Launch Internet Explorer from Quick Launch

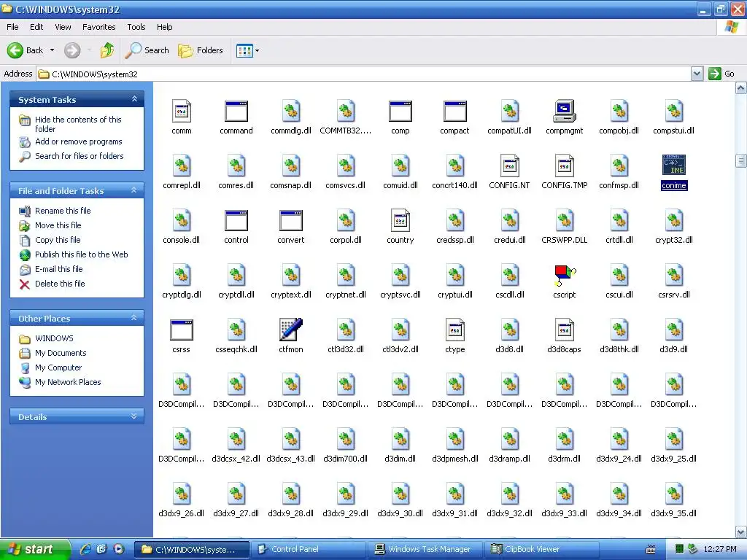(85, 549)
